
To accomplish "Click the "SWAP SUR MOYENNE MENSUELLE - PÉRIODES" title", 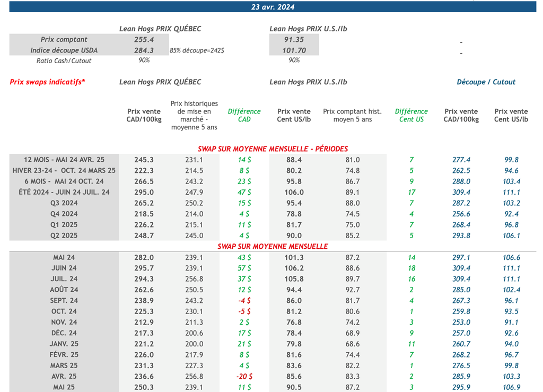I will click(x=273, y=149).
